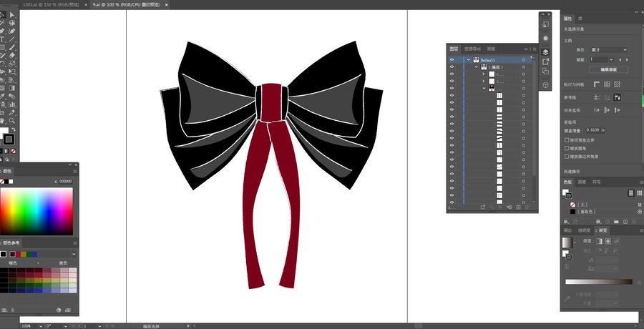Open the 符号 Symbols tab
Image resolution: width=644 pixels, height=329 pixels.
(x=596, y=182)
